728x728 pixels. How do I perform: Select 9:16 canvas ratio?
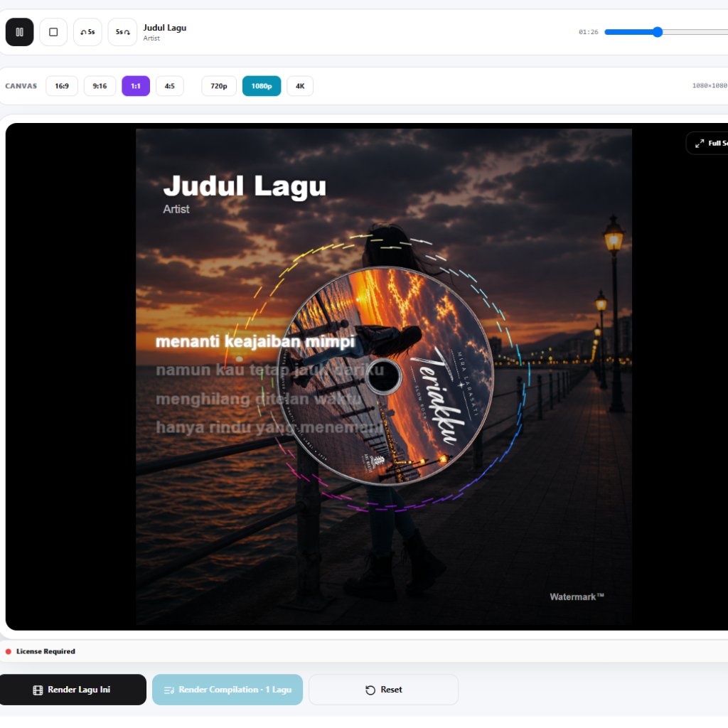(100, 86)
